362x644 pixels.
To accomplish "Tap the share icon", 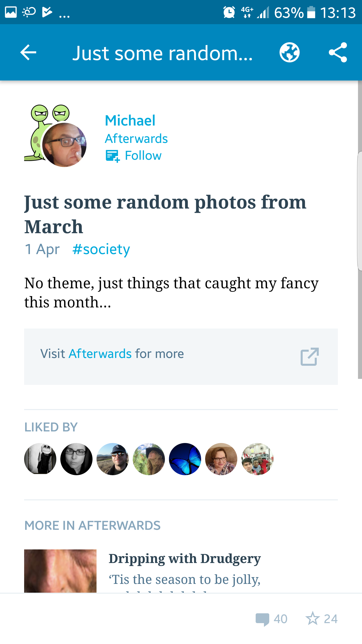I will (338, 53).
